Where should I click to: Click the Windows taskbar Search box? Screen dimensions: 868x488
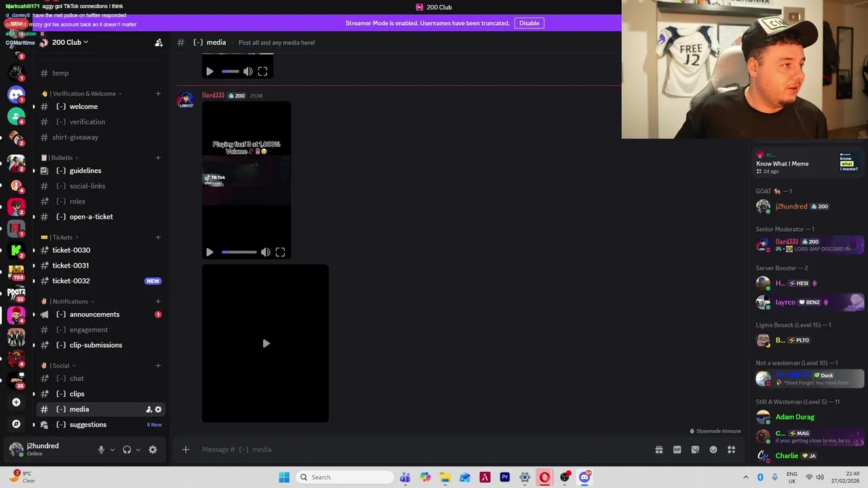pos(345,477)
